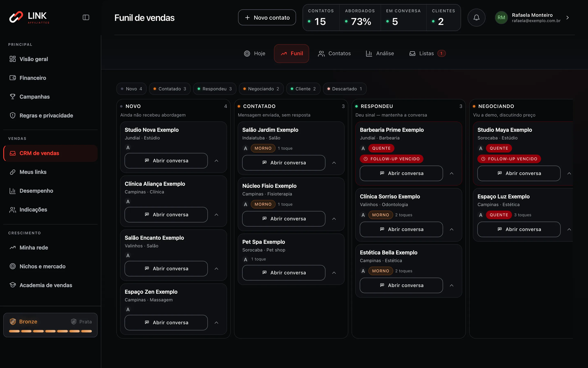Open conversation for Espaço Luz Exemplo
The width and height of the screenshot is (588, 368).
click(519, 229)
